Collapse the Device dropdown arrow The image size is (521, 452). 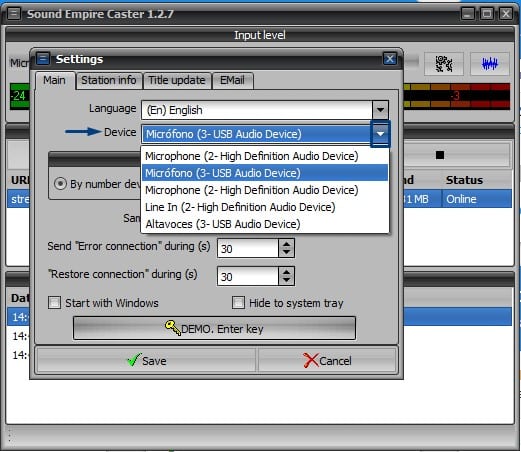380,134
